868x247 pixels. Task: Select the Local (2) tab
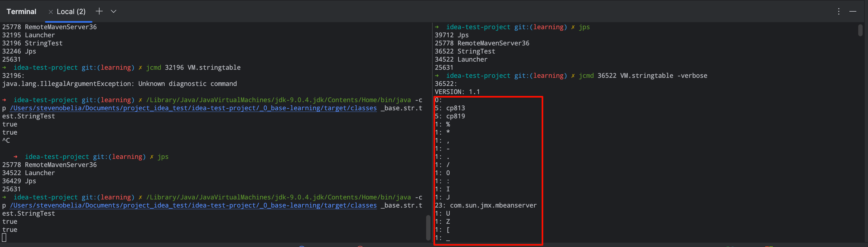(71, 11)
